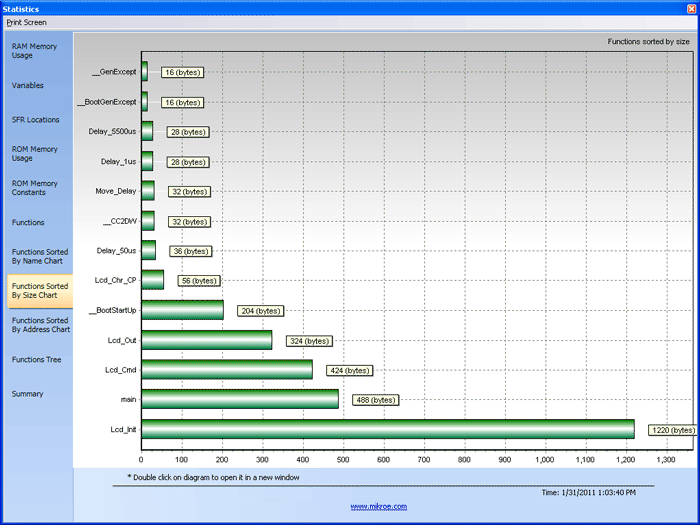This screenshot has width=700, height=525.
Task: Click the 488 (bytes) value label
Action: pyautogui.click(x=376, y=400)
